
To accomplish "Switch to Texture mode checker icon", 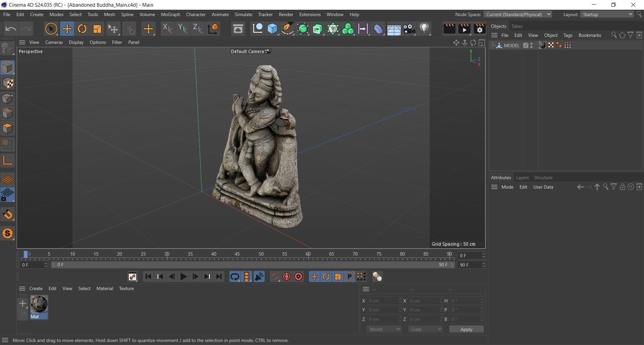I will 7,83.
